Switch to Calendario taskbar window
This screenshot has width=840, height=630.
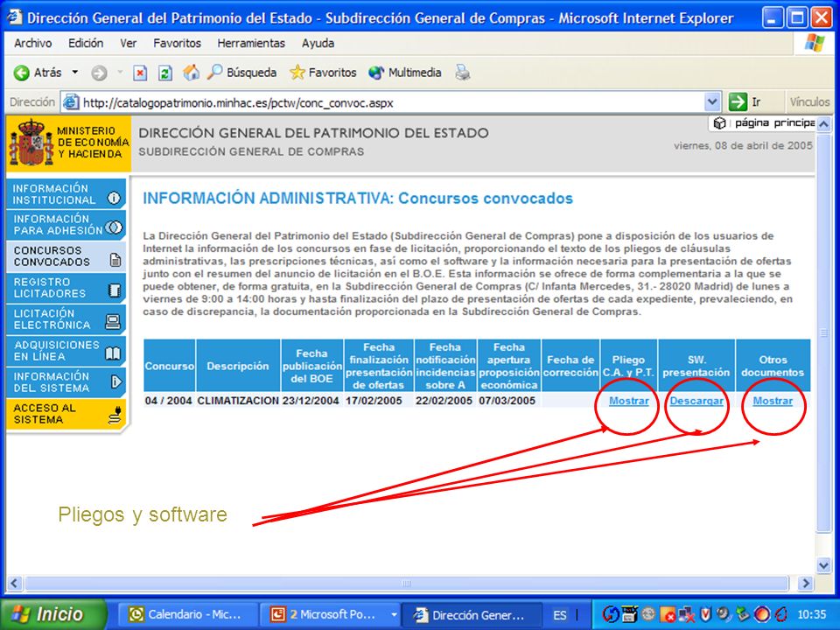coord(187,614)
